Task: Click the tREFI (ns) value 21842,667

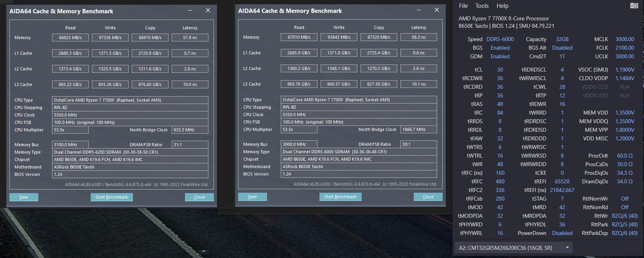Action: [562, 190]
